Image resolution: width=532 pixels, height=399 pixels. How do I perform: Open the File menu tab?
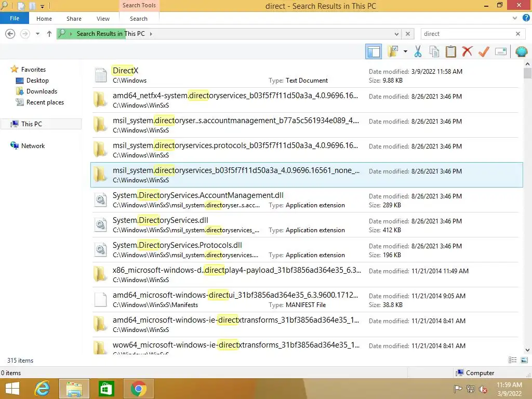pos(15,18)
